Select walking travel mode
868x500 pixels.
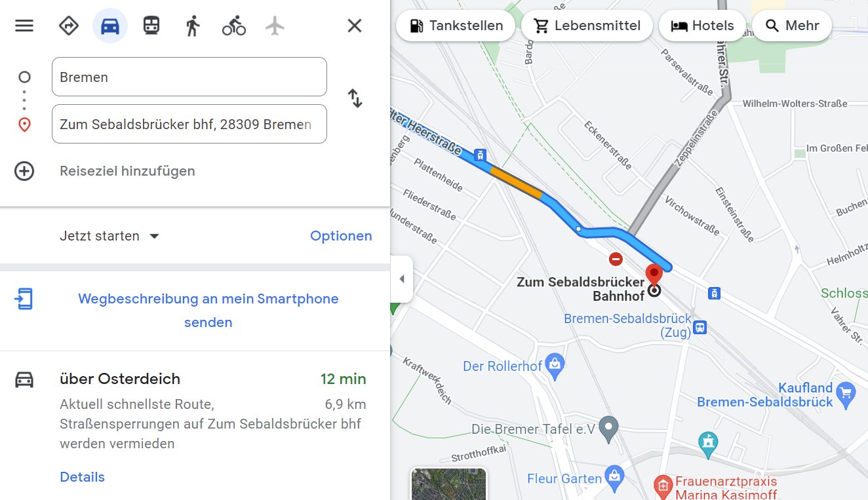192,26
